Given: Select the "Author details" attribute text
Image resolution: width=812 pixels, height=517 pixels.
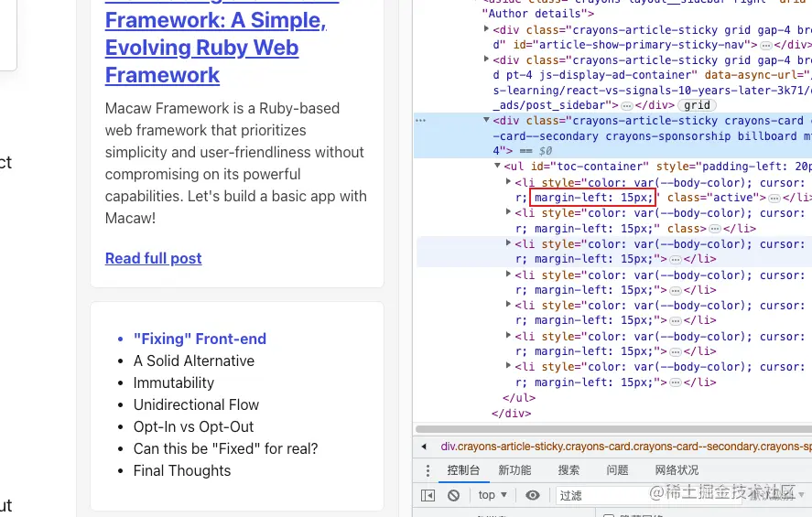Looking at the screenshot, I should [537, 14].
